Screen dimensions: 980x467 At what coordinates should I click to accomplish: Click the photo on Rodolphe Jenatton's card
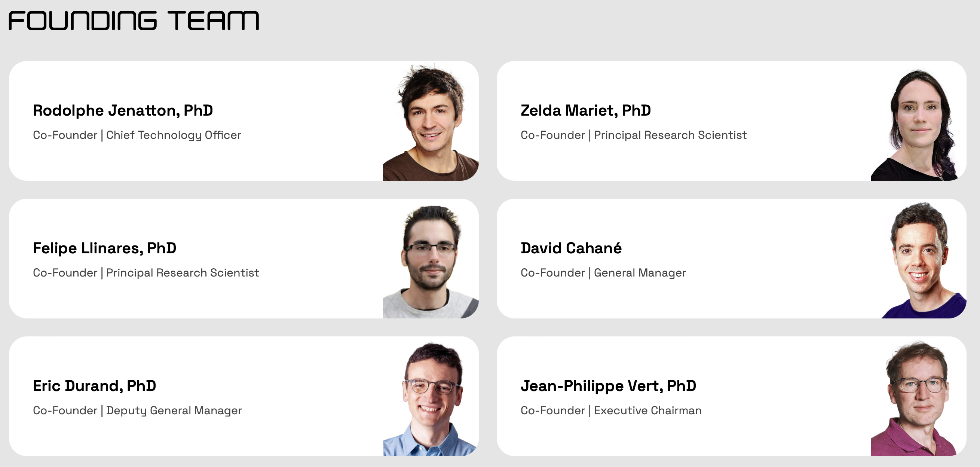click(431, 122)
